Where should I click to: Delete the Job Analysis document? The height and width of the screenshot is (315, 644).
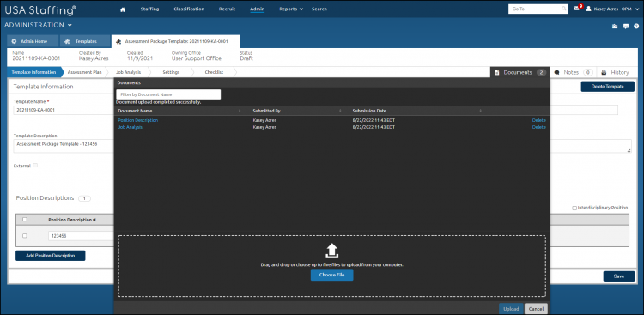click(x=539, y=127)
